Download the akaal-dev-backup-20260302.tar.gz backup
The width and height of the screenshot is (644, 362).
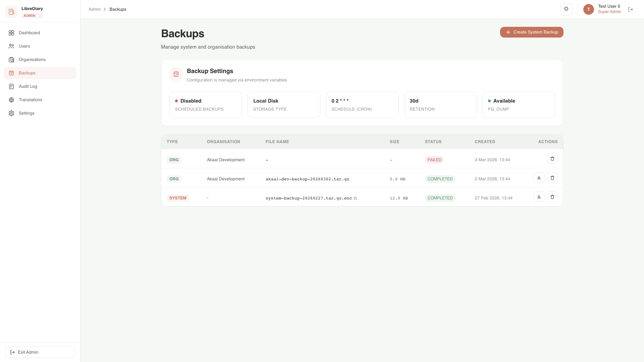click(x=539, y=178)
